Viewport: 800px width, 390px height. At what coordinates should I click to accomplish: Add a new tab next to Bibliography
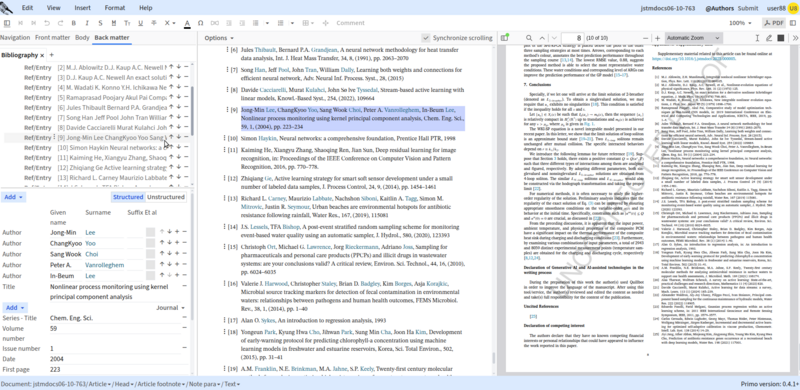pyautogui.click(x=52, y=55)
